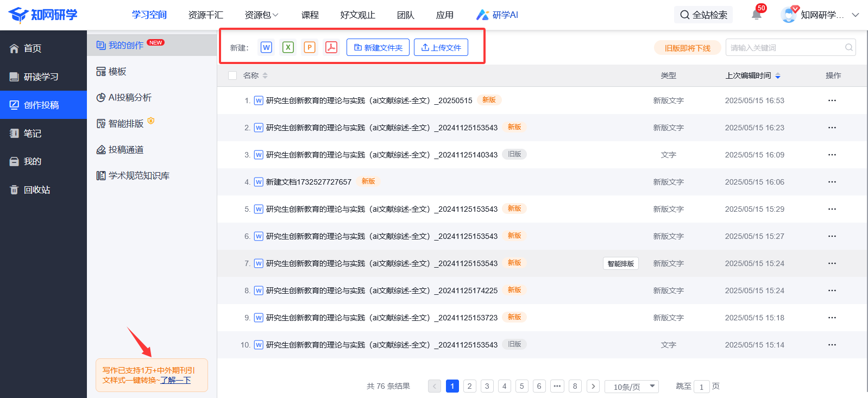Expand the 资源包 dropdown menu
The height and width of the screenshot is (398, 868).
261,15
